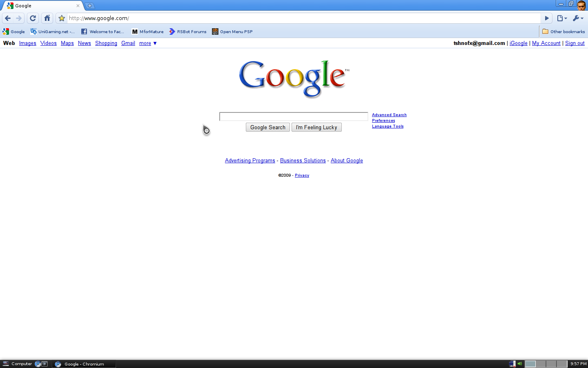Launch Chromium from the taskbar quick launcher
Screen dimensions: 588x368
[38, 364]
